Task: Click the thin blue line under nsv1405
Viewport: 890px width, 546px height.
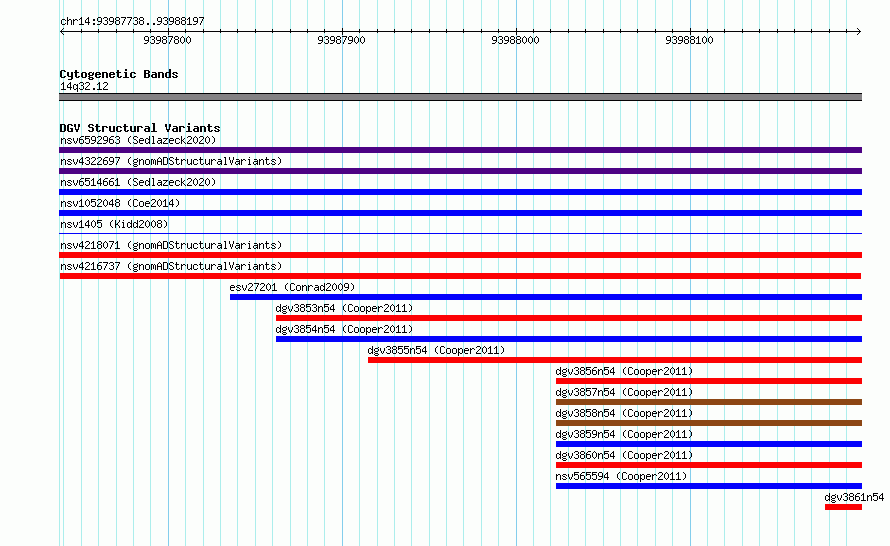Action: click(x=460, y=233)
